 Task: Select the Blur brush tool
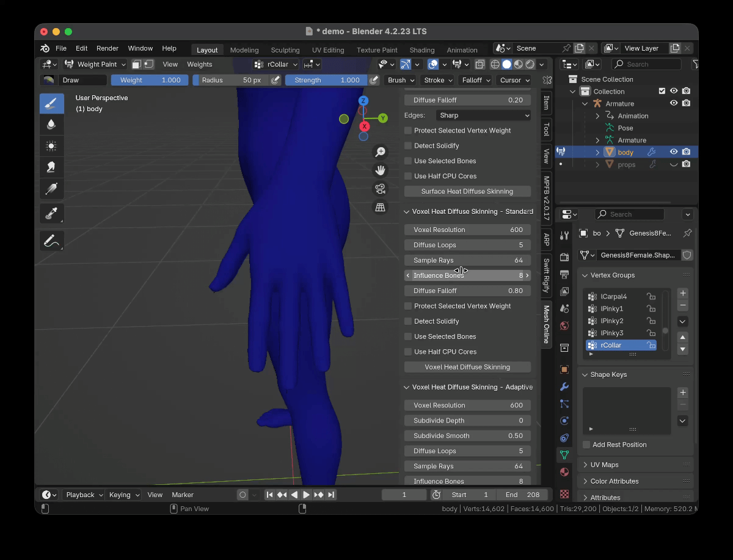tap(51, 125)
